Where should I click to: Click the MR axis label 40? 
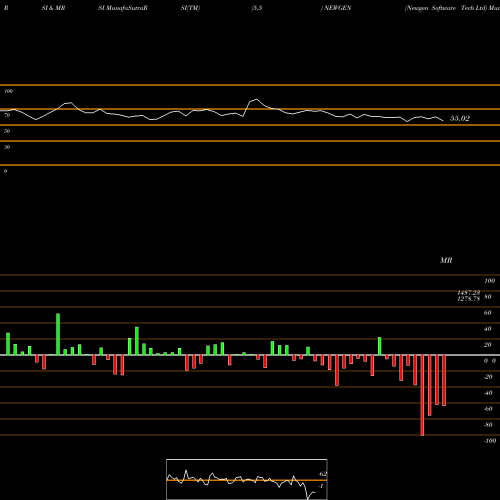pyautogui.click(x=487, y=329)
